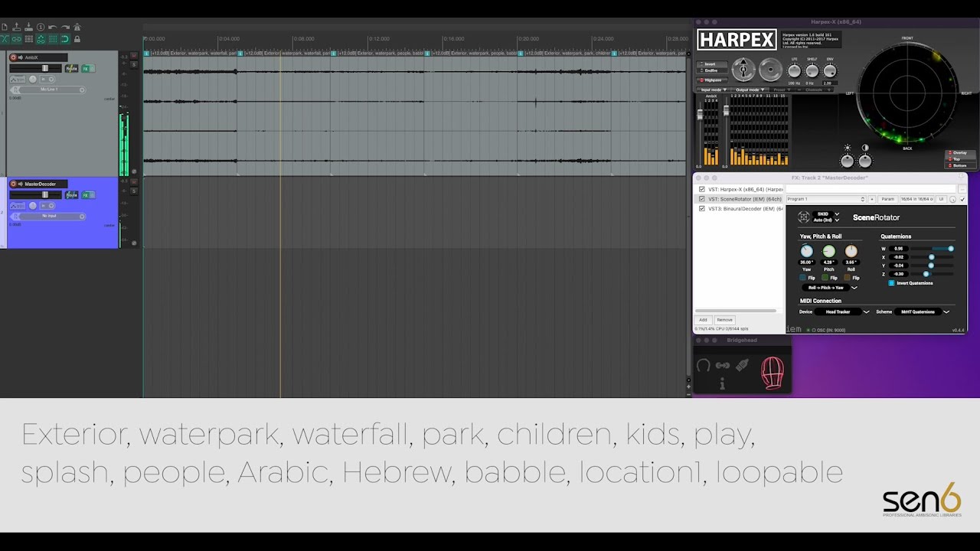Click Harpex microphone direction dial with arrow
Screen dimensions: 980x551
[x=743, y=70]
